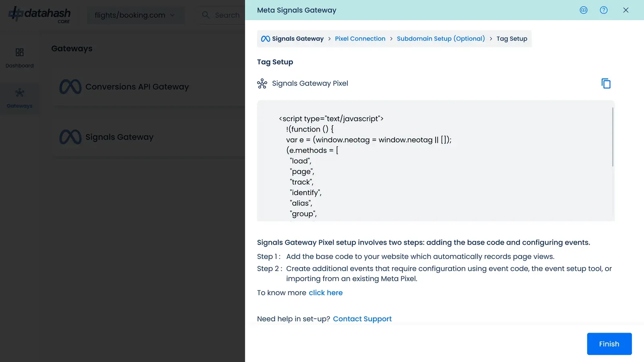Click the Meta logo in breadcrumb
The width and height of the screenshot is (644, 362).
[x=266, y=39]
